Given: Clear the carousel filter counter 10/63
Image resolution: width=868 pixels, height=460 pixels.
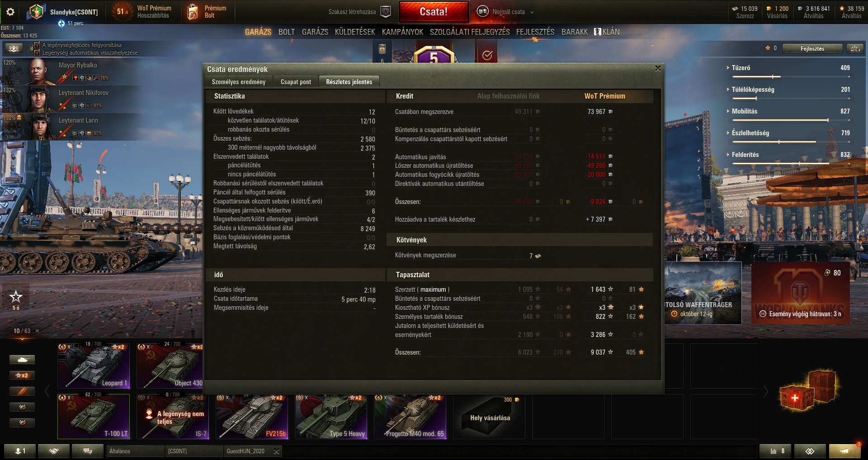Looking at the screenshot, I should coord(37,331).
